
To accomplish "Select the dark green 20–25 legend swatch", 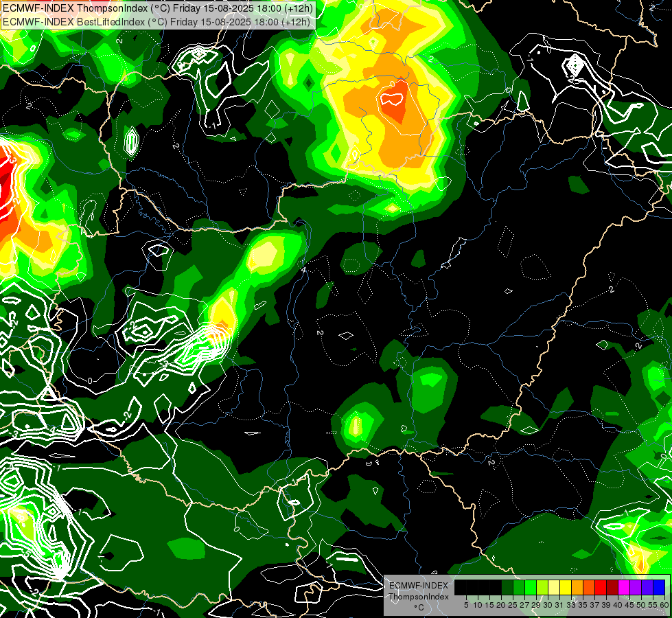I will pos(507,587).
